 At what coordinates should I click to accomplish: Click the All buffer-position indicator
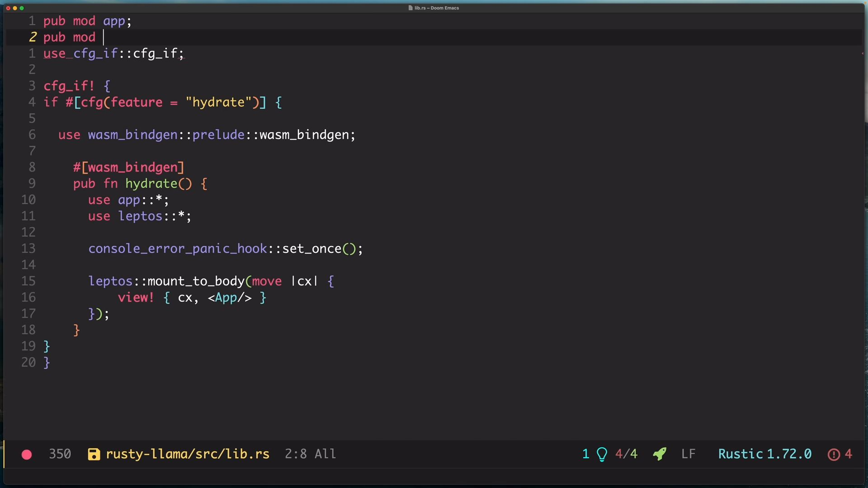point(325,454)
